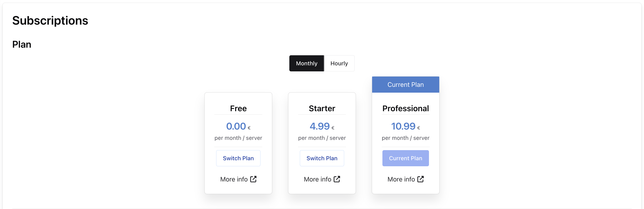The width and height of the screenshot is (644, 209).
Task: Click the Switch Plan button on the Free plan
Action: (238, 158)
